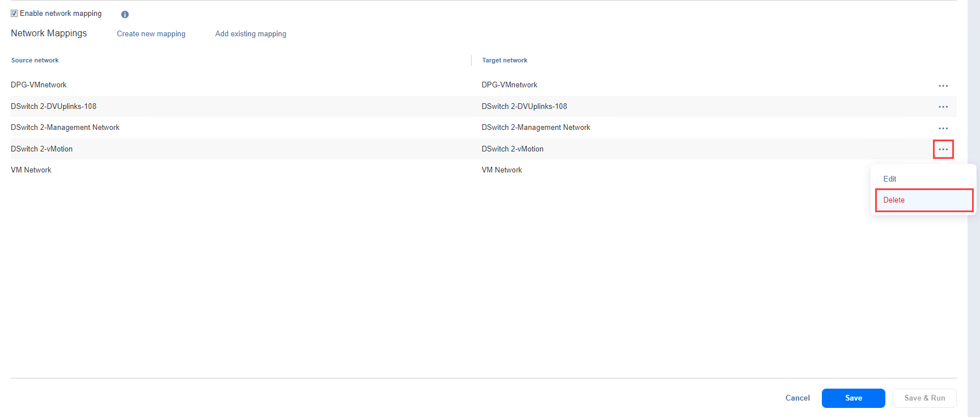Click Create new mapping link
This screenshot has width=980, height=417.
[x=151, y=34]
